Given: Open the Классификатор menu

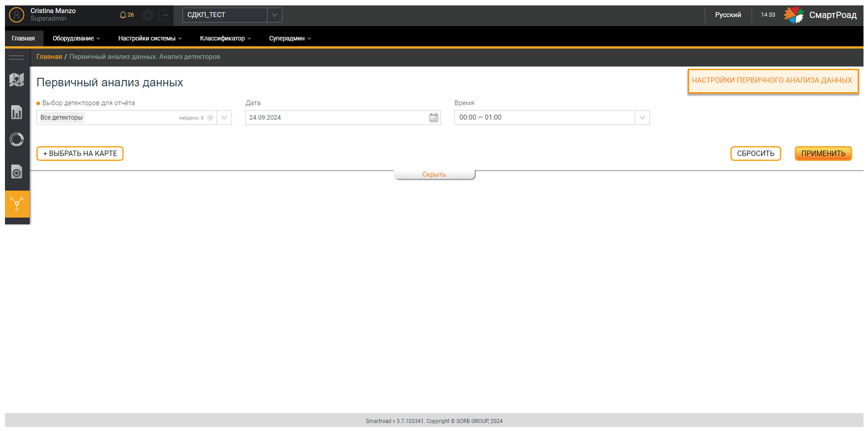Looking at the screenshot, I should coord(225,38).
